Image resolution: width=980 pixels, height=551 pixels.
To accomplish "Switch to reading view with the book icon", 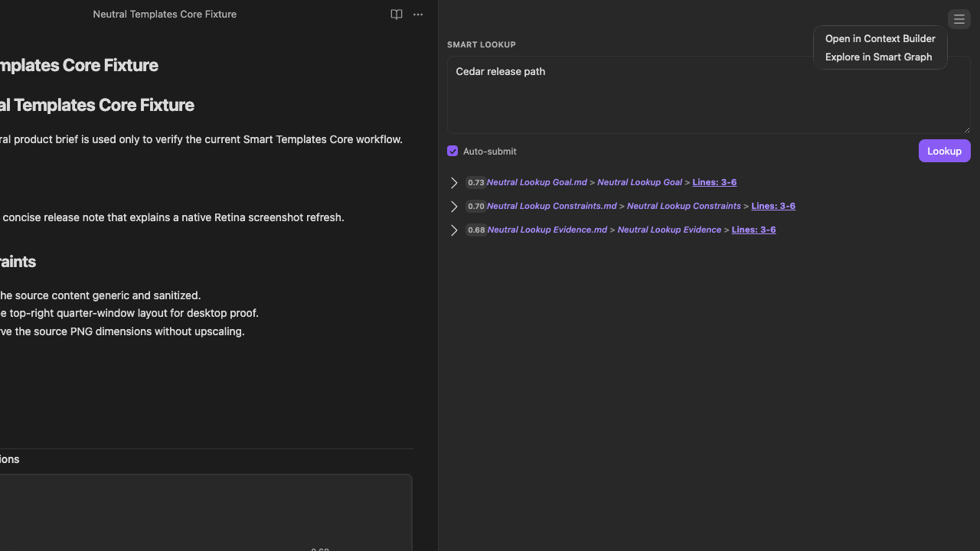I will (x=397, y=15).
